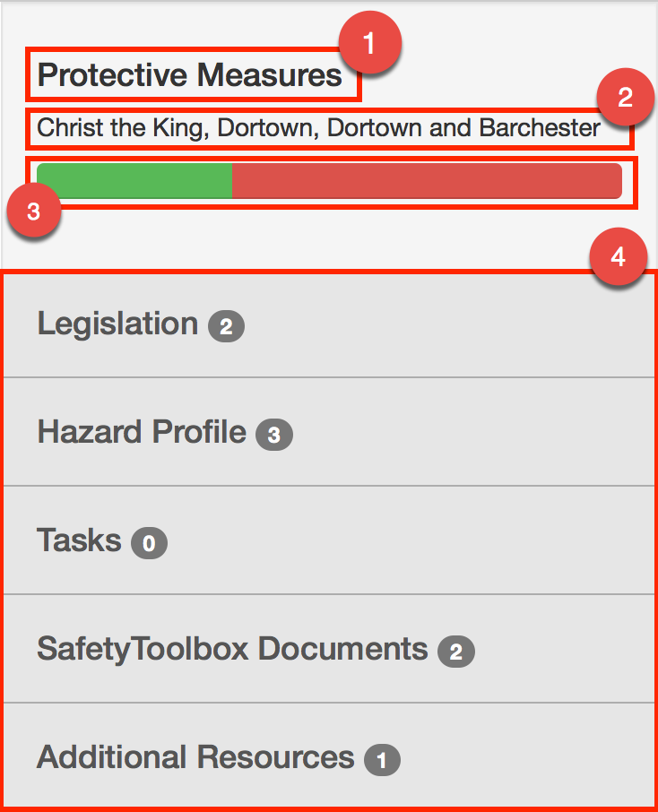Click the green portion of the progress bar
The height and width of the screenshot is (812, 658).
pos(134,180)
